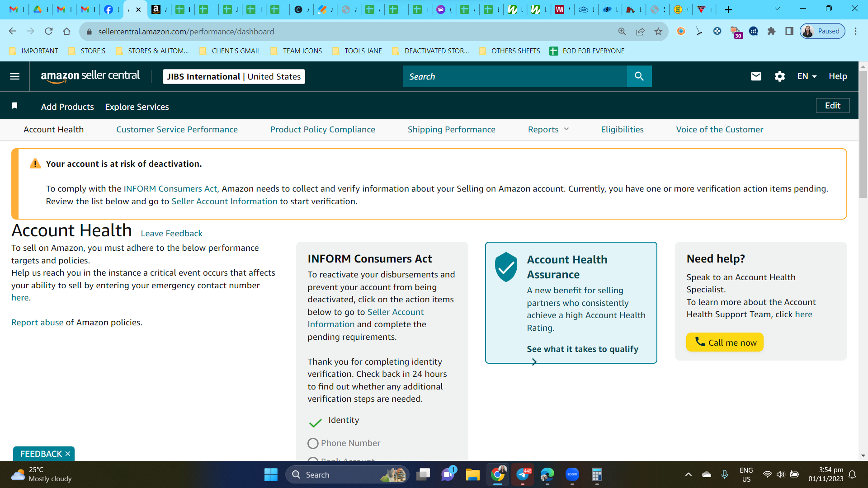This screenshot has width=868, height=488.
Task: Open the JIBS International marketplace switcher
Action: coord(234,76)
